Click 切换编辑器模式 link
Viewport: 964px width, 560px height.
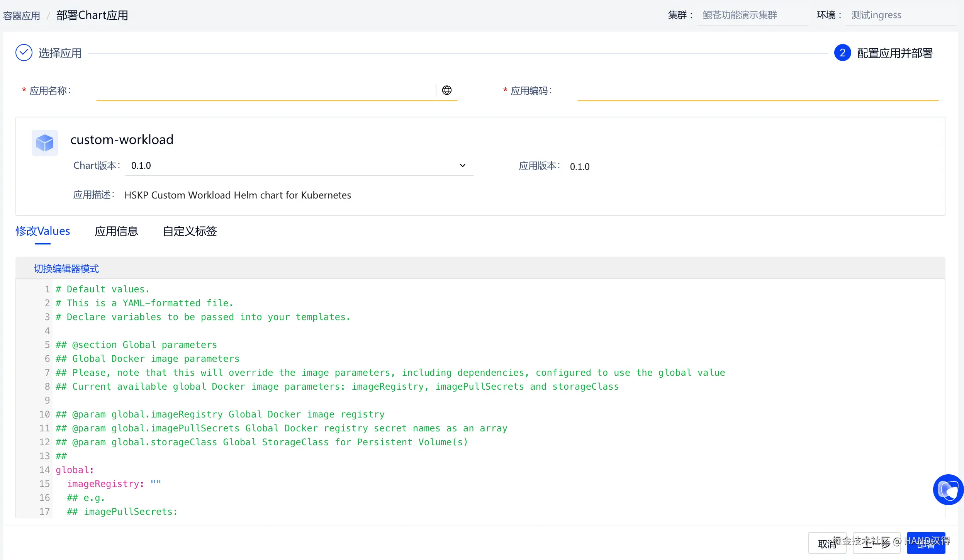[66, 268]
